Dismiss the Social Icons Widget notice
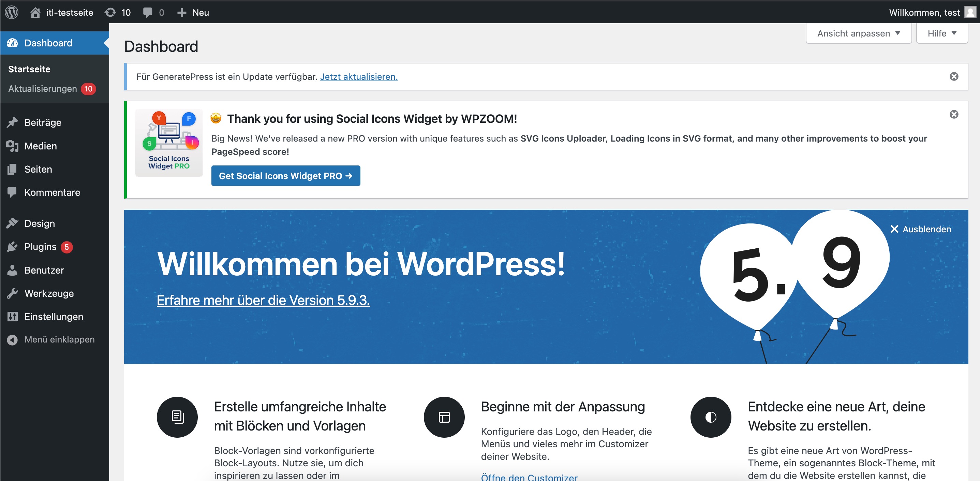 point(954,115)
